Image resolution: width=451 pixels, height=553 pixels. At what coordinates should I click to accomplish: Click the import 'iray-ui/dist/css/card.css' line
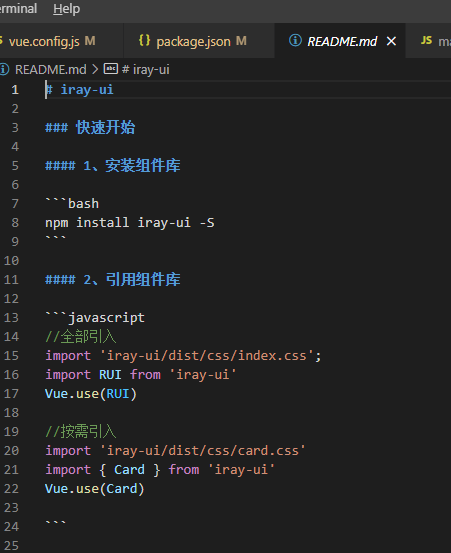[175, 451]
